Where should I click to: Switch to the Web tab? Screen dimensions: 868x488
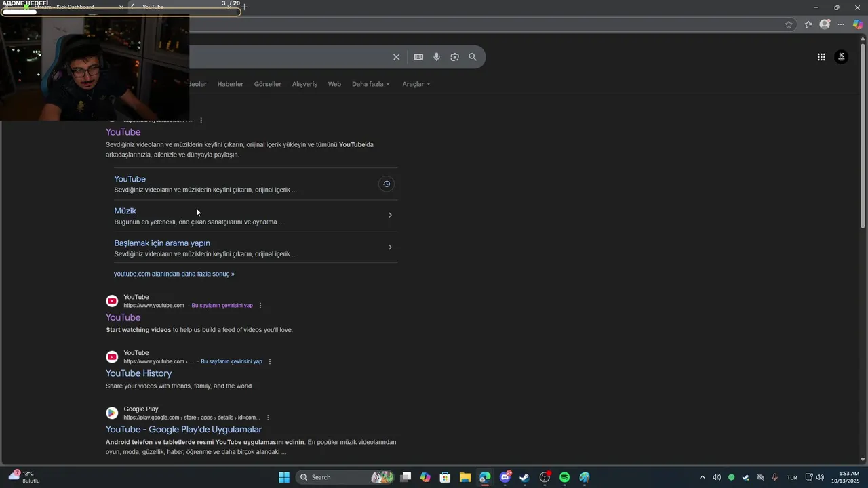click(334, 84)
